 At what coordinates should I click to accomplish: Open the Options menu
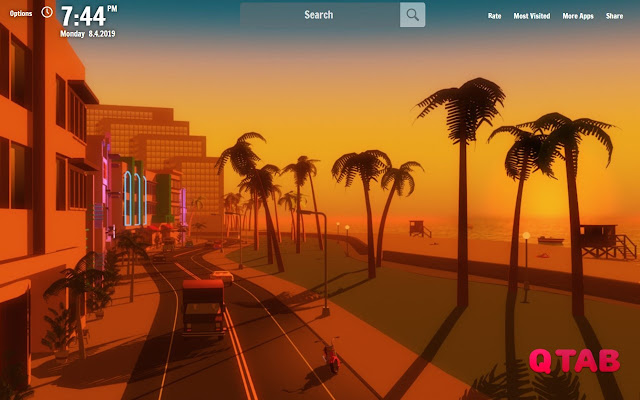[x=21, y=13]
